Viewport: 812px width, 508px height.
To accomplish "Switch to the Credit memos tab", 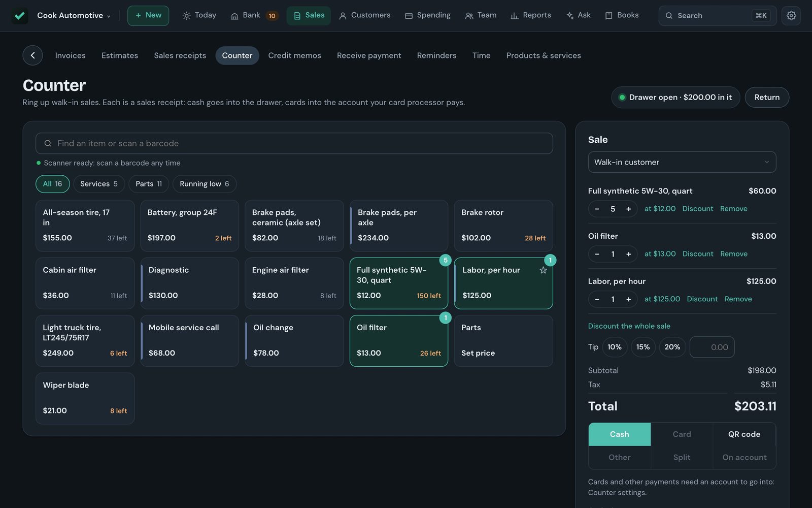I will (294, 55).
